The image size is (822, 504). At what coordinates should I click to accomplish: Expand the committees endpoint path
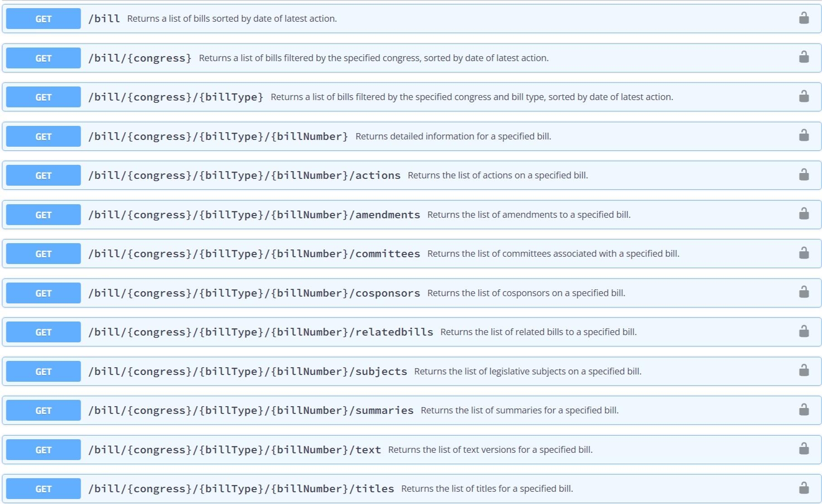tap(254, 254)
